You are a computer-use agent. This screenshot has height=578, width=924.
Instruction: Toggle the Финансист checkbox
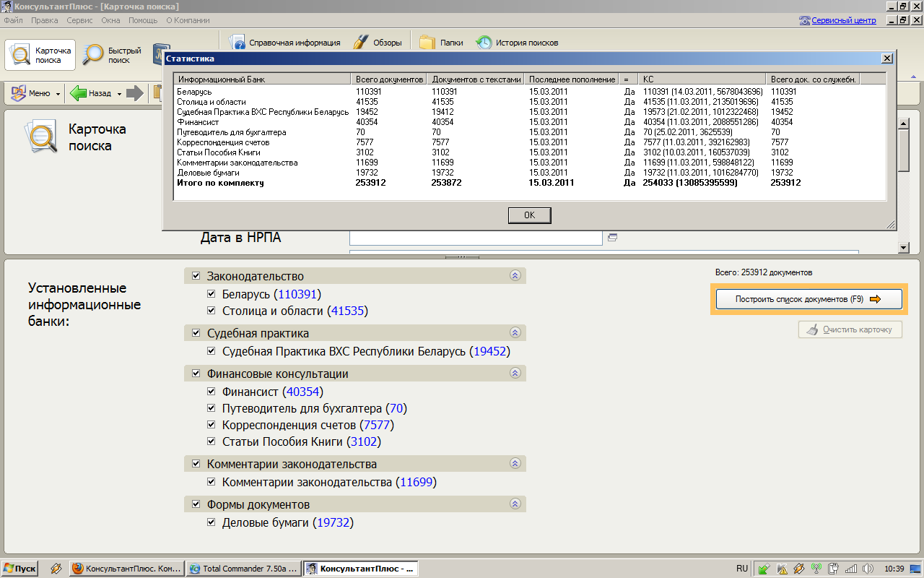pos(211,392)
